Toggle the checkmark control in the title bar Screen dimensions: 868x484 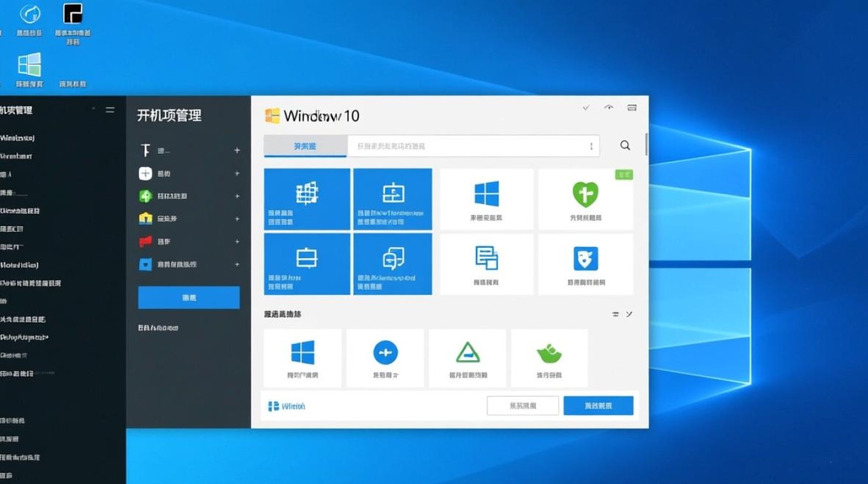pyautogui.click(x=586, y=108)
